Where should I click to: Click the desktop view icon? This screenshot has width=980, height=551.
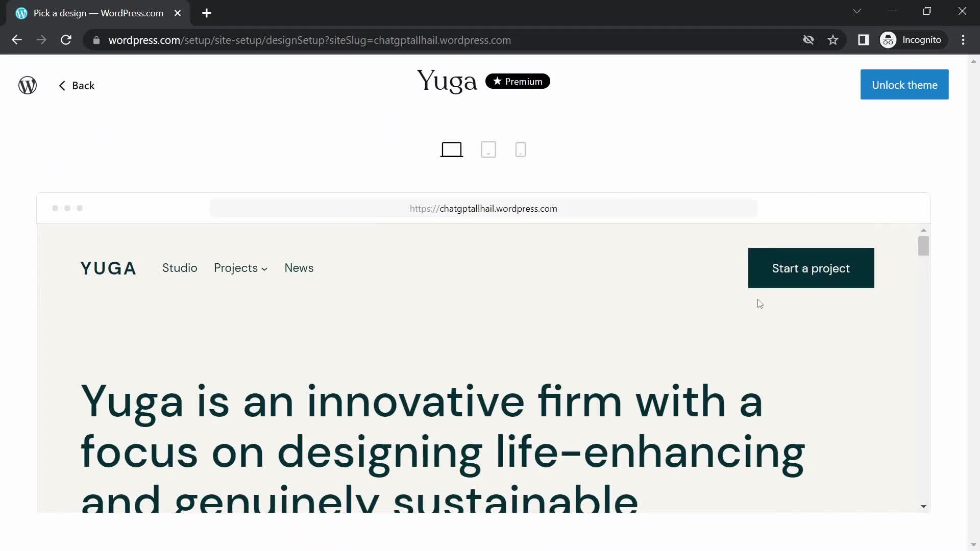click(x=451, y=149)
